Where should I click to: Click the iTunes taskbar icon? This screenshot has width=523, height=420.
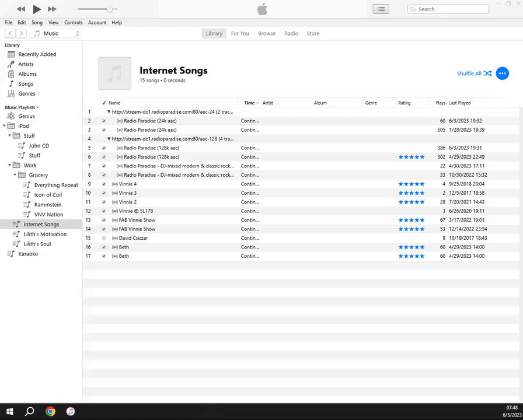tap(71, 411)
